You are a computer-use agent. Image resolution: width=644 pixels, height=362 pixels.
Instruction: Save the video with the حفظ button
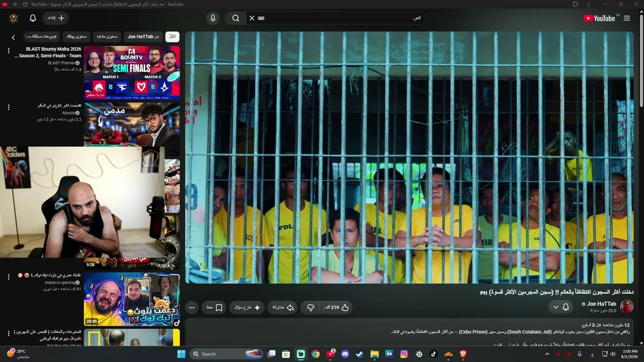click(214, 307)
